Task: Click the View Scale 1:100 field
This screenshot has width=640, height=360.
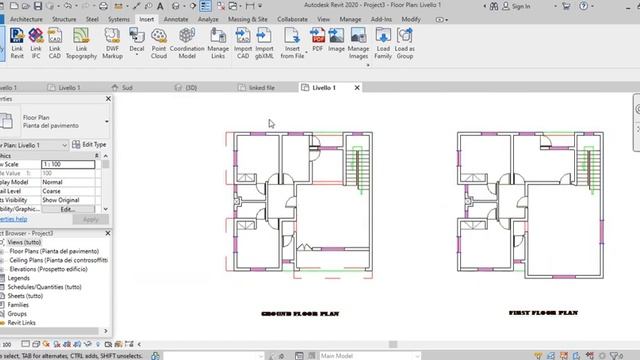Action: (68, 164)
